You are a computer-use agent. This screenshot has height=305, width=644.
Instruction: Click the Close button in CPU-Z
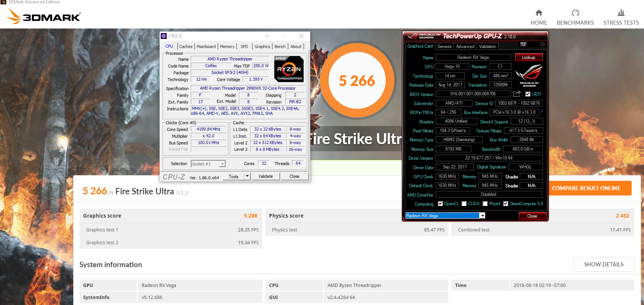(294, 176)
